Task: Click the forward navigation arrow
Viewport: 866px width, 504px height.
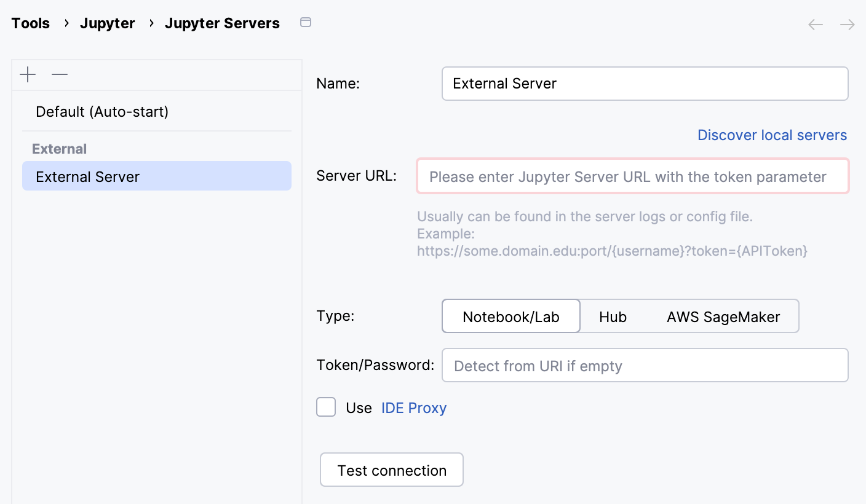Action: pos(847,25)
